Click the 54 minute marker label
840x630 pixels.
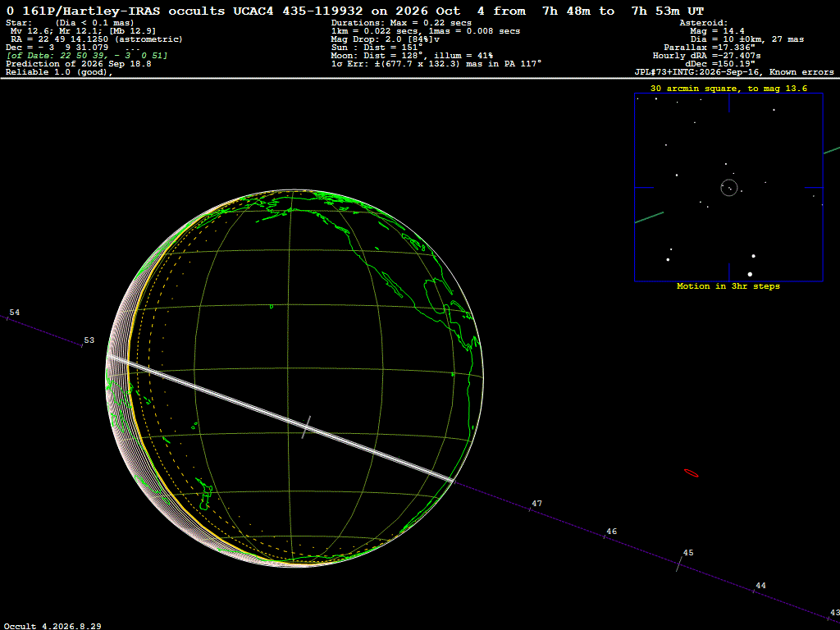(x=15, y=313)
